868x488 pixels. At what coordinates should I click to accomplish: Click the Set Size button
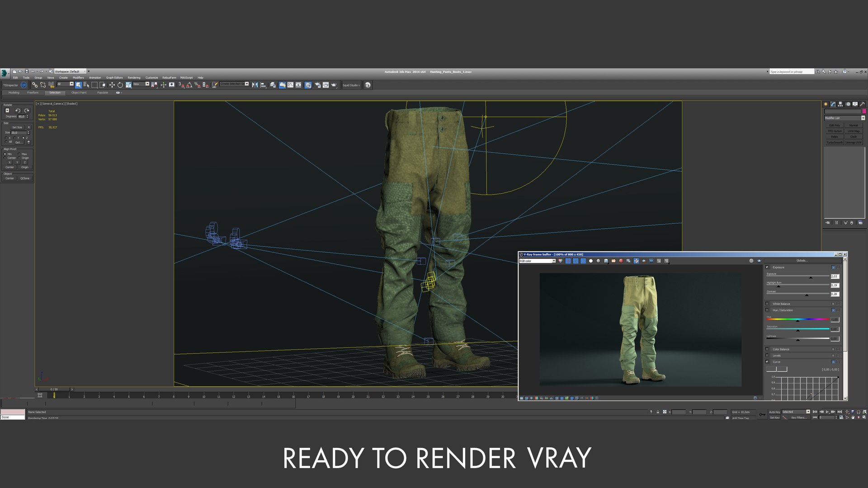[x=17, y=127]
